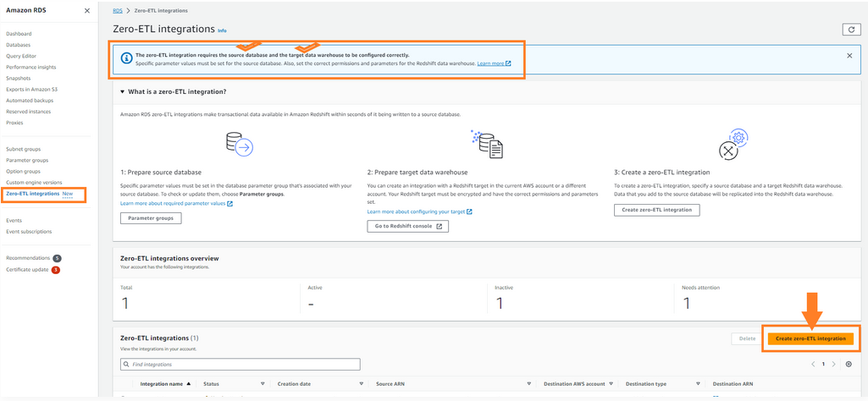This screenshot has height=401, width=868.
Task: Open Proxies in sidebar
Action: [x=14, y=122]
